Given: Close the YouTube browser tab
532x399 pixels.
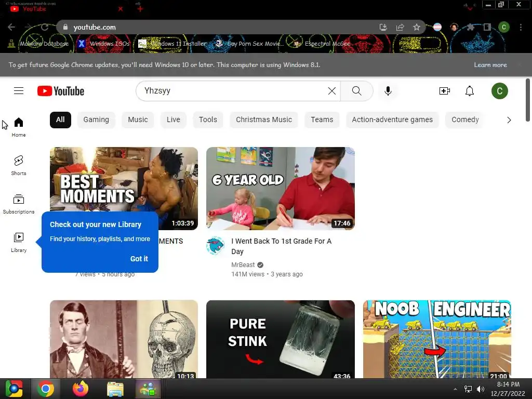Looking at the screenshot, I should pos(121,9).
